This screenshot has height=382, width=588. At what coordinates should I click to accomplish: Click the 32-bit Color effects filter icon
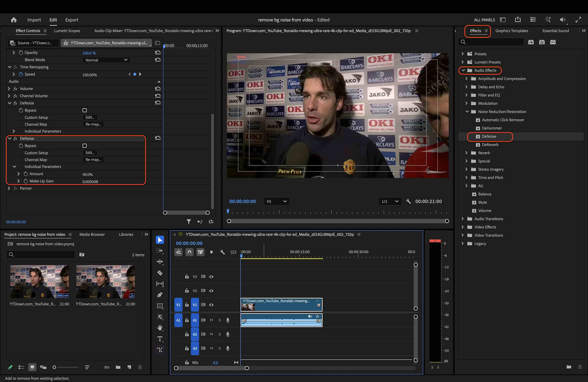(x=542, y=42)
